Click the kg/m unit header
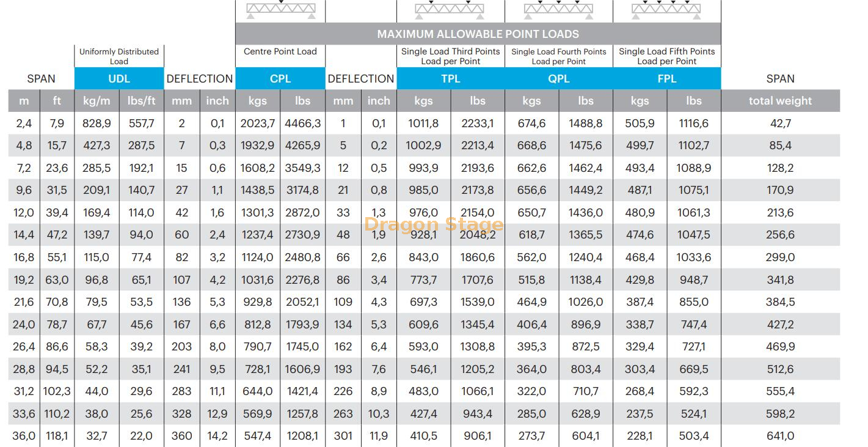 97,101
